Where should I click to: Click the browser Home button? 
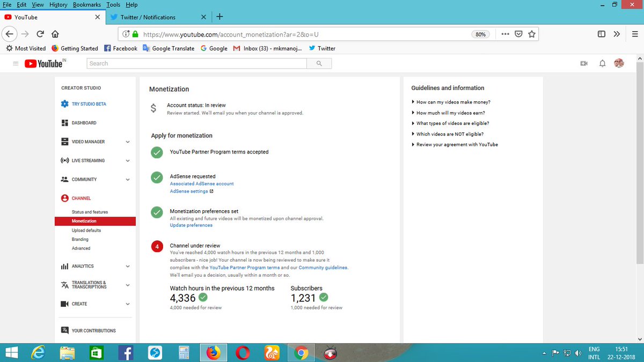pyautogui.click(x=55, y=34)
